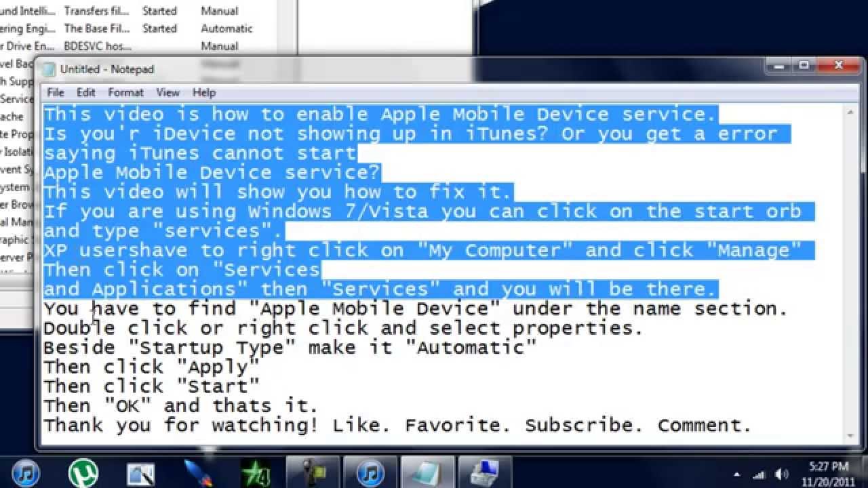This screenshot has width=868, height=488.
Task: Click 'Manual' in the 'Transfers fil...' row
Action: point(219,11)
